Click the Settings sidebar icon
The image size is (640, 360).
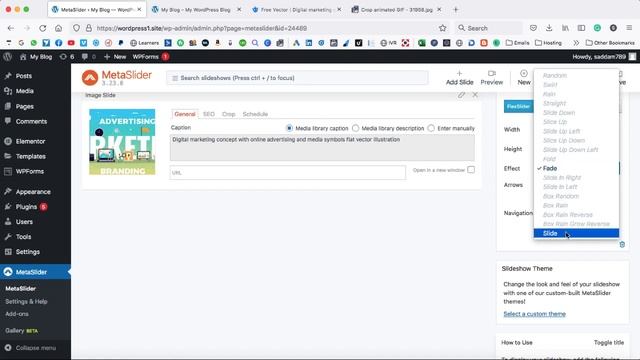8,252
